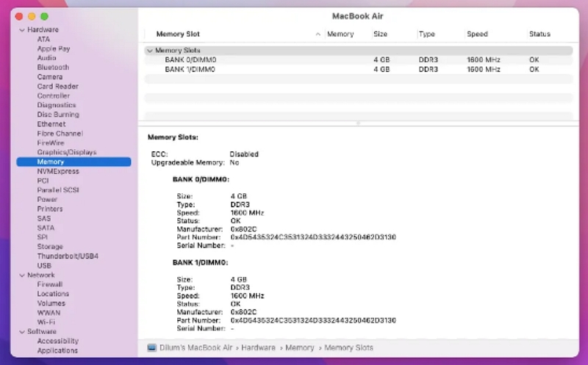Click Hardware in the path bar

point(259,348)
